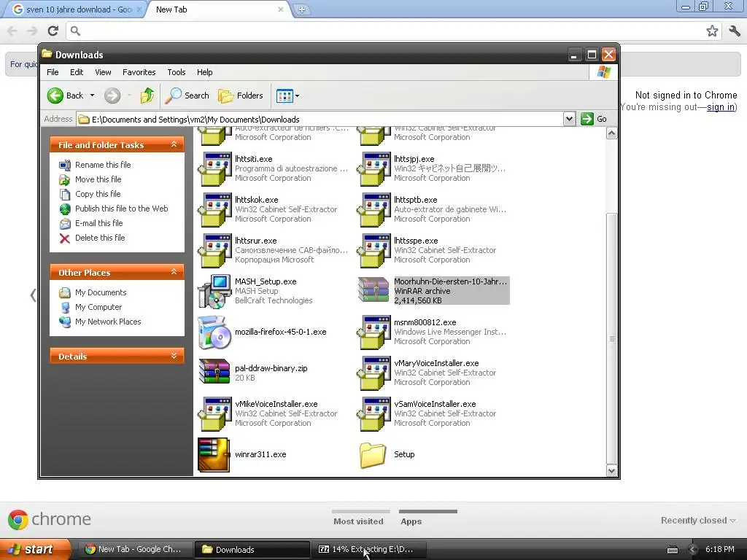Open the address bar dropdown

[569, 119]
